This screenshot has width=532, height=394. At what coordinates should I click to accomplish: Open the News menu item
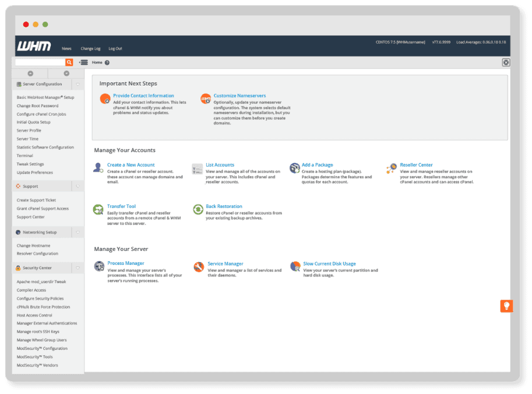coord(66,49)
